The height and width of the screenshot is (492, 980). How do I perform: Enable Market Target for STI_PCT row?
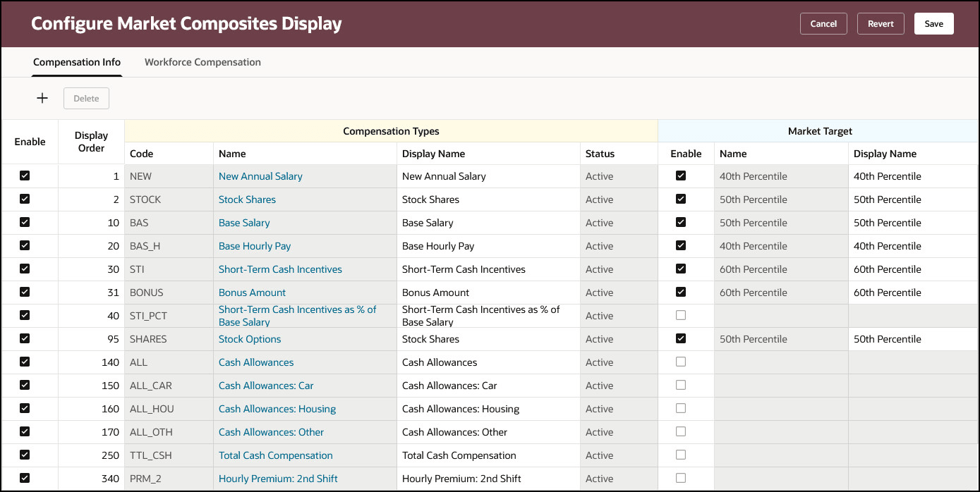(681, 315)
